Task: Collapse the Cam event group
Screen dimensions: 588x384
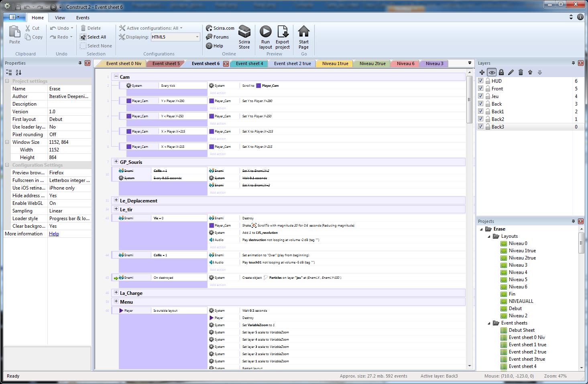Action: pos(116,76)
